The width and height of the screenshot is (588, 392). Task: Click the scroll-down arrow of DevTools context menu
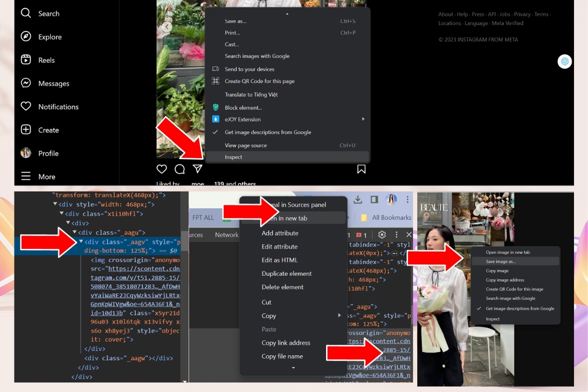(x=293, y=368)
